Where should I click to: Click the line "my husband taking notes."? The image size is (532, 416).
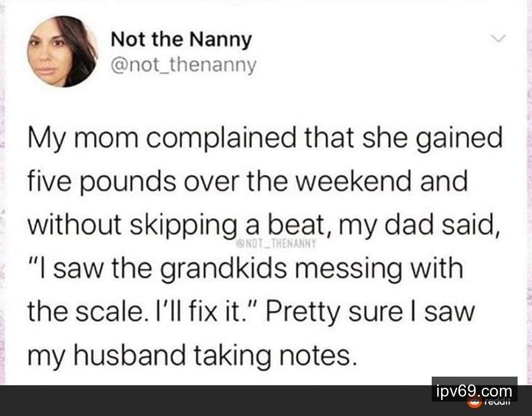pyautogui.click(x=191, y=356)
